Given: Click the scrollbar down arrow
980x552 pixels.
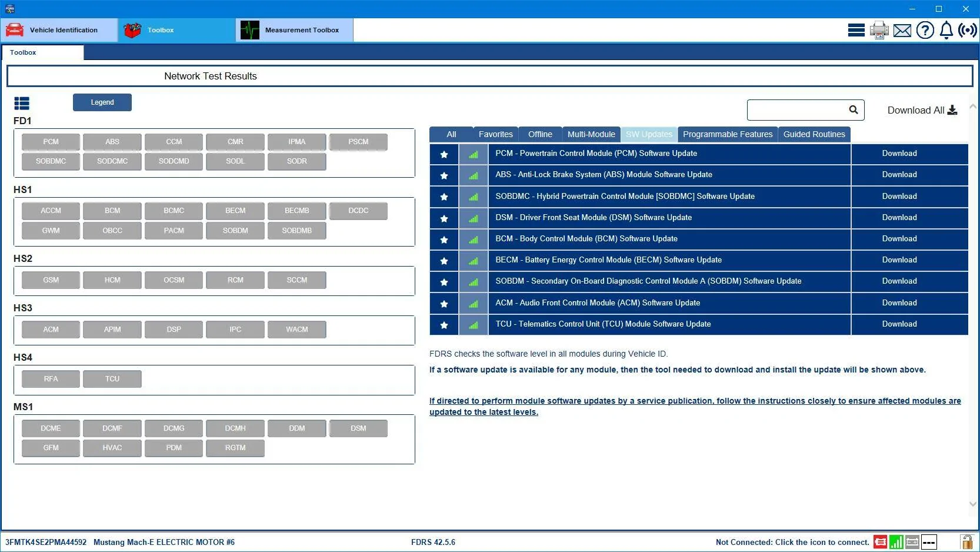Looking at the screenshot, I should [972, 504].
